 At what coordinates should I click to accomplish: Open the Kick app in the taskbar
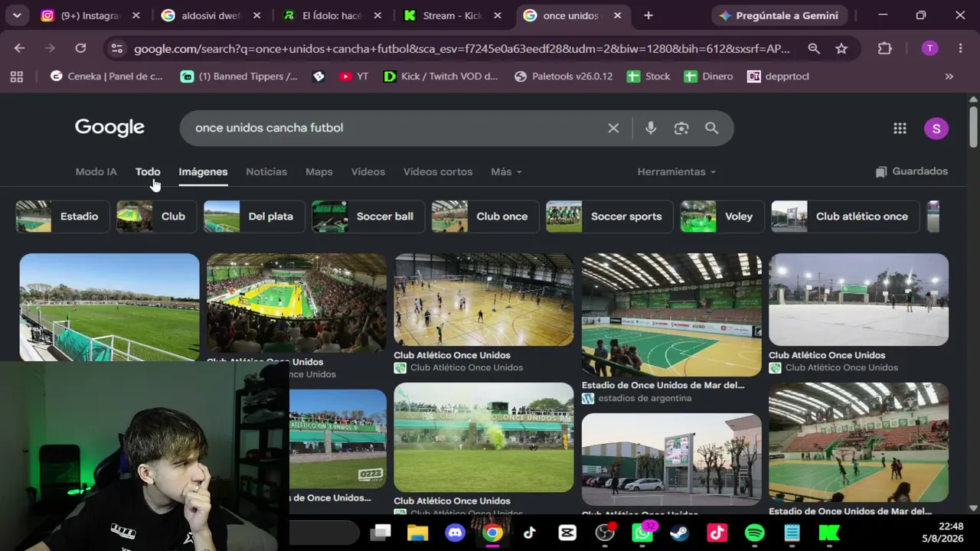click(x=829, y=532)
